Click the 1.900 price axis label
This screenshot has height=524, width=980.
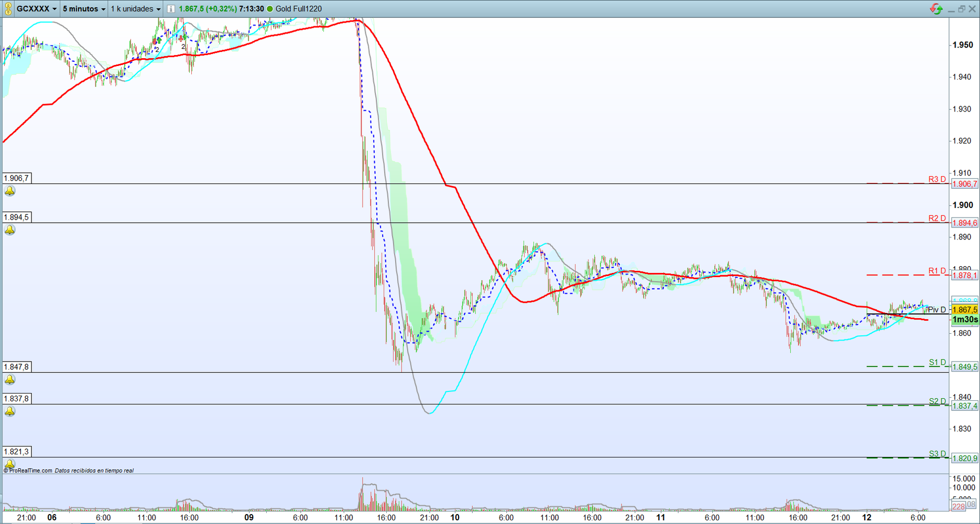(963, 205)
